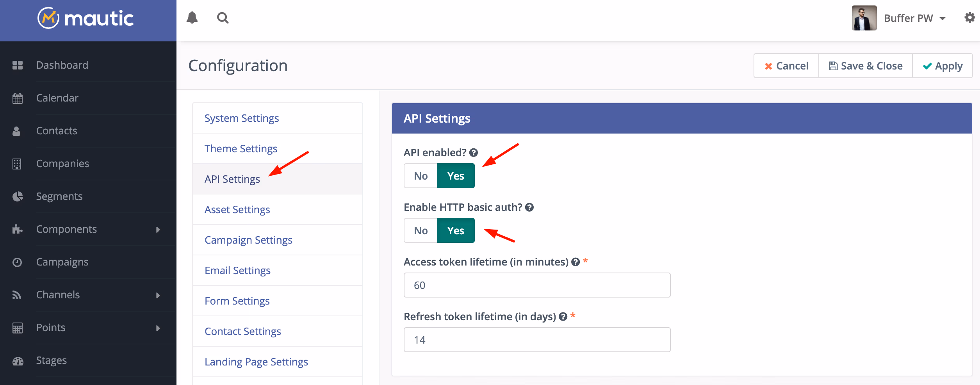980x385 pixels.
Task: Set API enabled to No
Action: (421, 176)
